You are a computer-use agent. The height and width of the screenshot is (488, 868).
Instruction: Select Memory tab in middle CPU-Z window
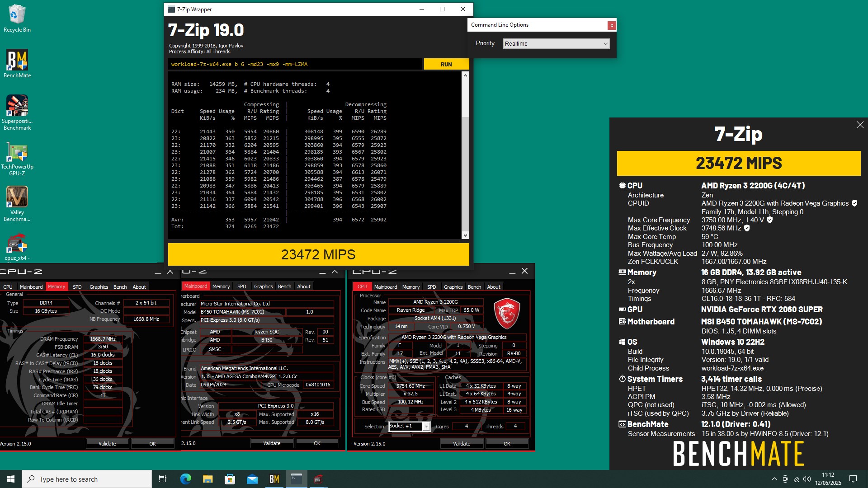(221, 286)
